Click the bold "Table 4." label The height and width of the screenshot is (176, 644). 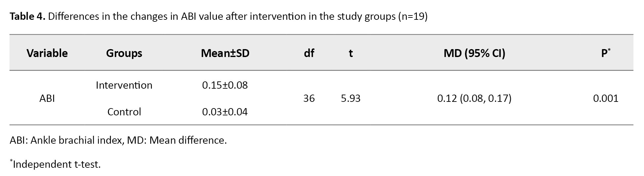tap(27, 16)
